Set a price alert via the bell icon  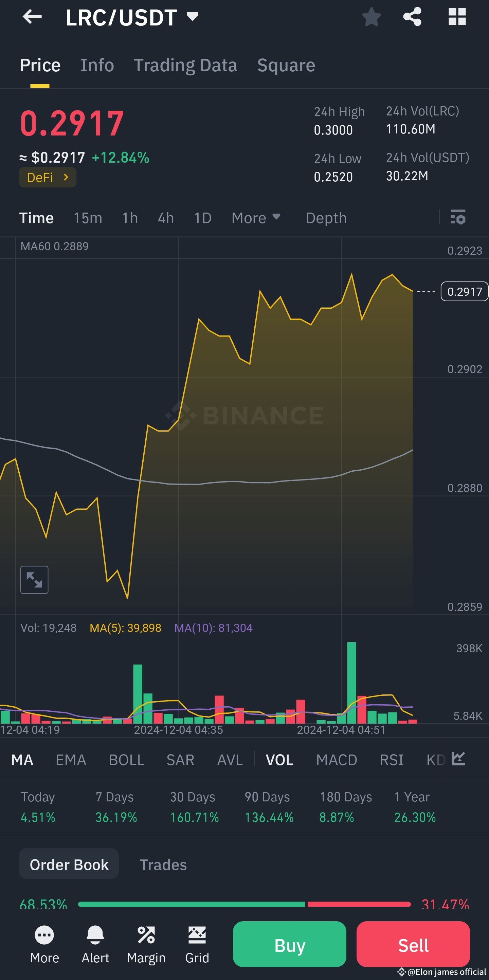(95, 935)
